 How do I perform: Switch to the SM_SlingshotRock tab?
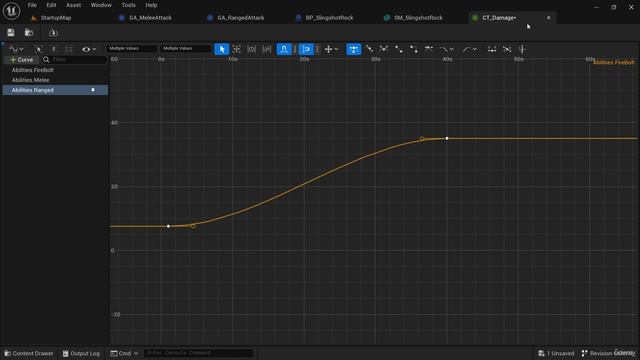pyautogui.click(x=418, y=18)
